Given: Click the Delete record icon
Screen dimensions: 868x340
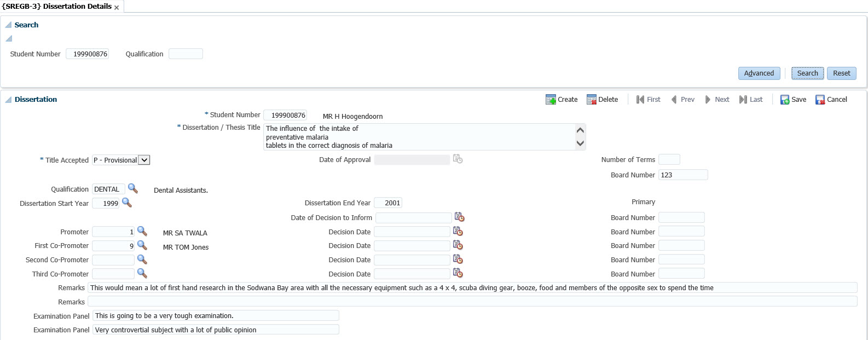Looking at the screenshot, I should [592, 100].
